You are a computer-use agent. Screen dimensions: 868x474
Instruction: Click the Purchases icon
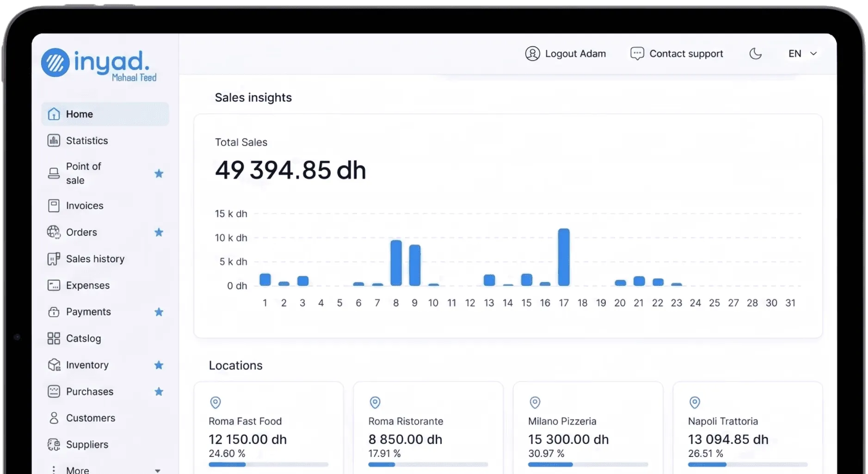click(x=54, y=392)
